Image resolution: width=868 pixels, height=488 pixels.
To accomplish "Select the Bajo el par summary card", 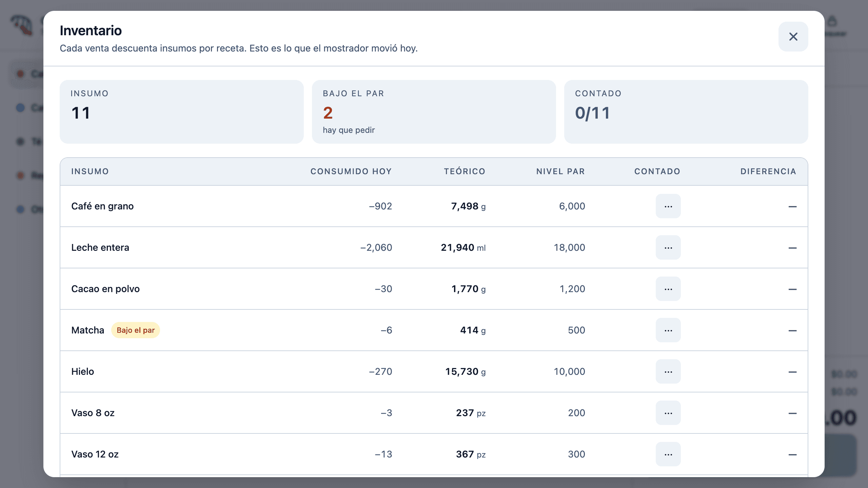I will click(x=434, y=112).
